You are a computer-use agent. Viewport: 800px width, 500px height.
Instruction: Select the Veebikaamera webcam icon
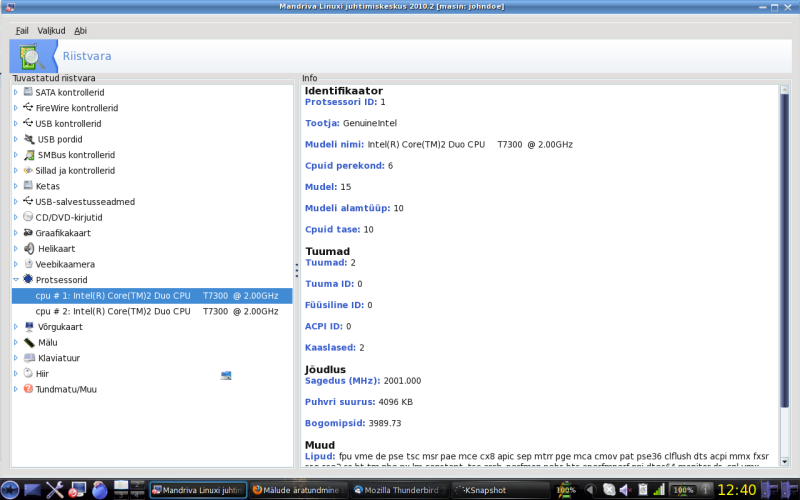click(x=29, y=264)
